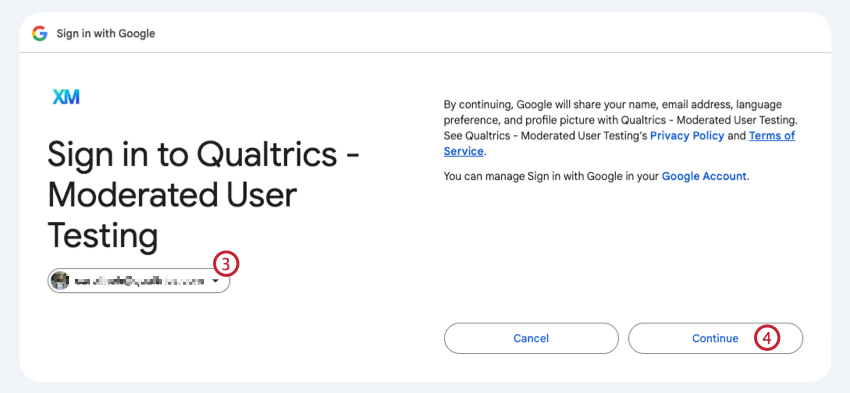This screenshot has width=850, height=393.
Task: Click the wrapped "Service" link word
Action: tap(463, 152)
